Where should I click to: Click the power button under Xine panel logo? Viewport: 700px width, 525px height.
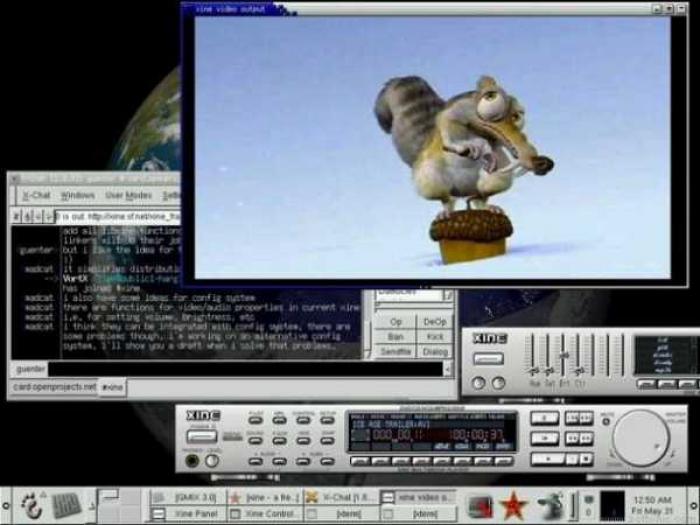click(x=202, y=436)
